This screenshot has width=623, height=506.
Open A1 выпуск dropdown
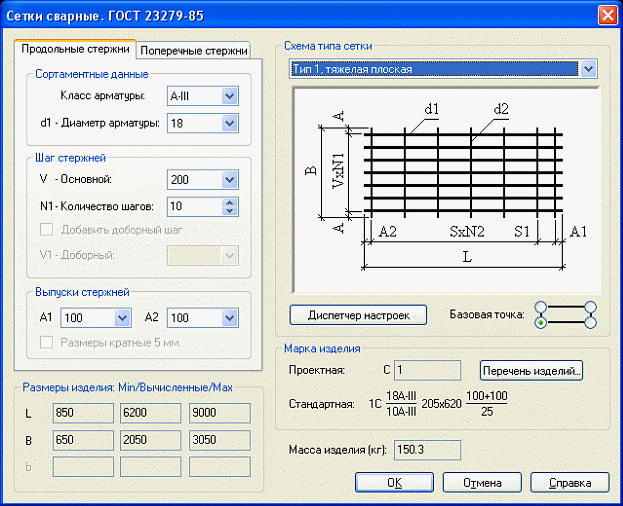coord(122,318)
